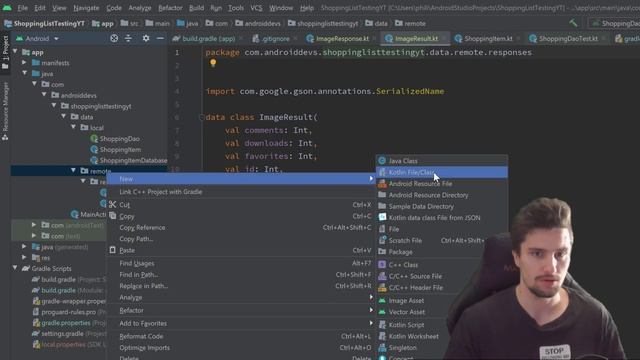This screenshot has height=360, width=640.
Task: Click the Make Project hammer icon
Action: pos(573,23)
